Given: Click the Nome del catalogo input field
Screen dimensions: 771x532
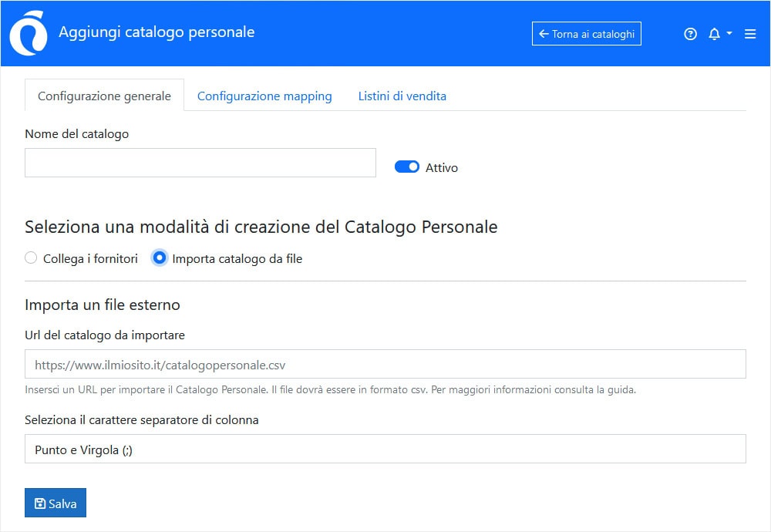Looking at the screenshot, I should [x=200, y=163].
